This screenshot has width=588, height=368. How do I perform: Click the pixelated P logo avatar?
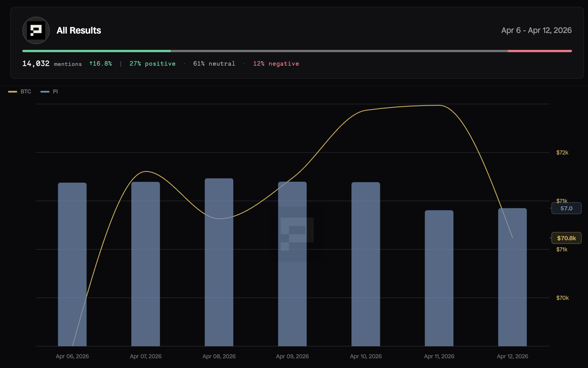coord(36,30)
